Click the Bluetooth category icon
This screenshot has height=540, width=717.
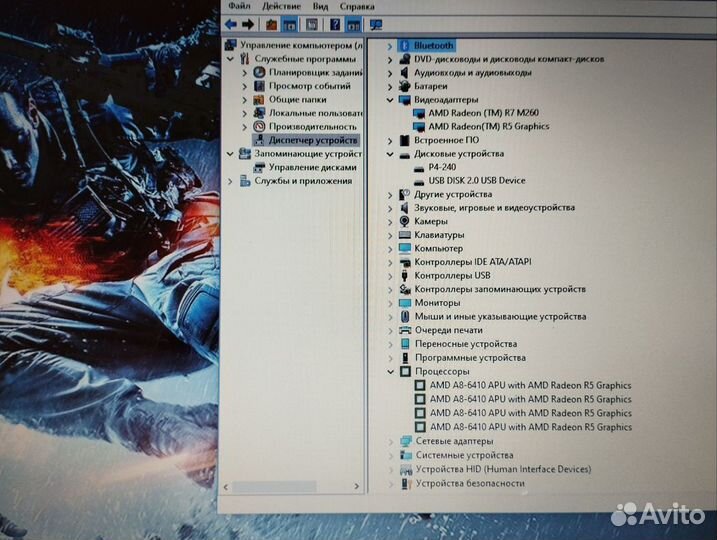tap(404, 46)
